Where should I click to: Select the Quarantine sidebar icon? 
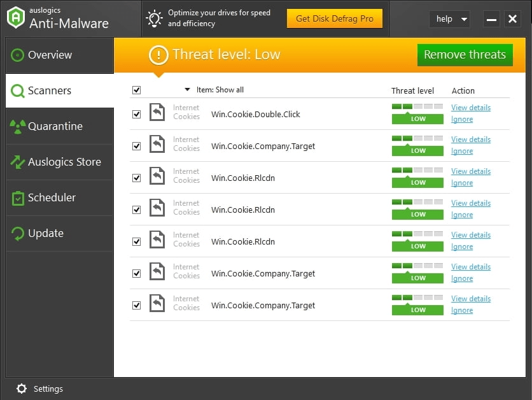[x=17, y=126]
